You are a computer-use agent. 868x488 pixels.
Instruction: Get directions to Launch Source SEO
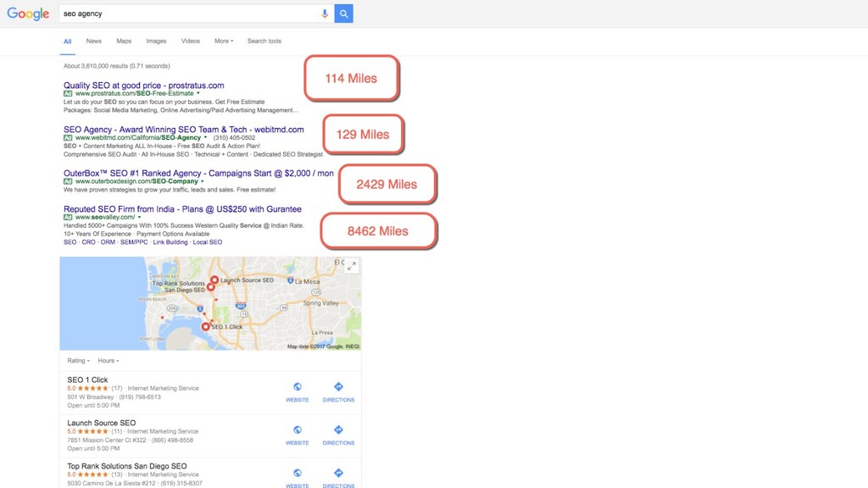[338, 435]
